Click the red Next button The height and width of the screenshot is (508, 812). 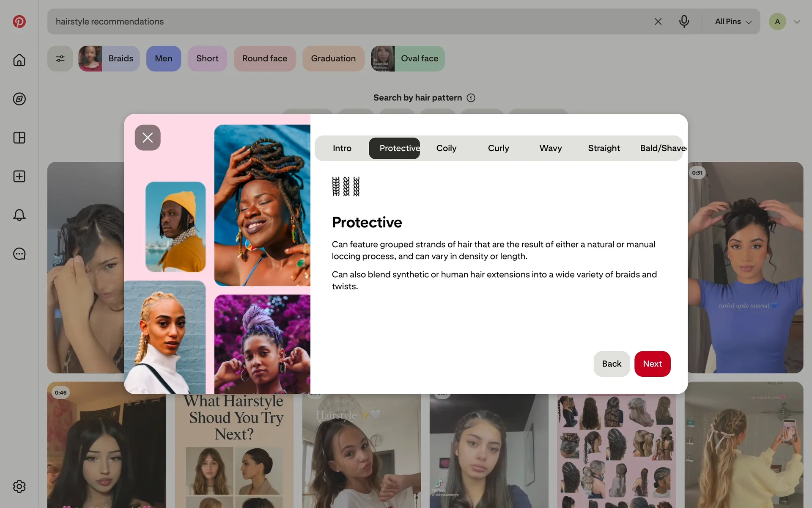pyautogui.click(x=652, y=364)
